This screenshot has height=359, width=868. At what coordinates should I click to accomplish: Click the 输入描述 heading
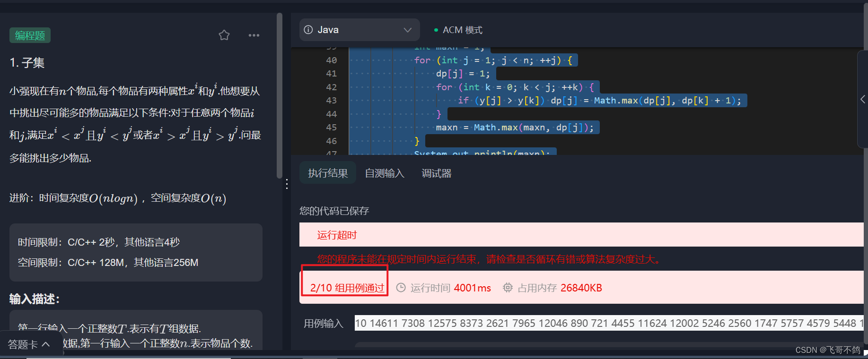(35, 299)
